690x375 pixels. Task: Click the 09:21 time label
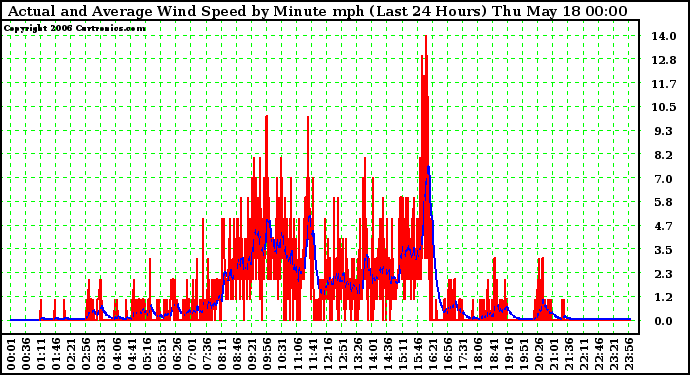(x=252, y=354)
